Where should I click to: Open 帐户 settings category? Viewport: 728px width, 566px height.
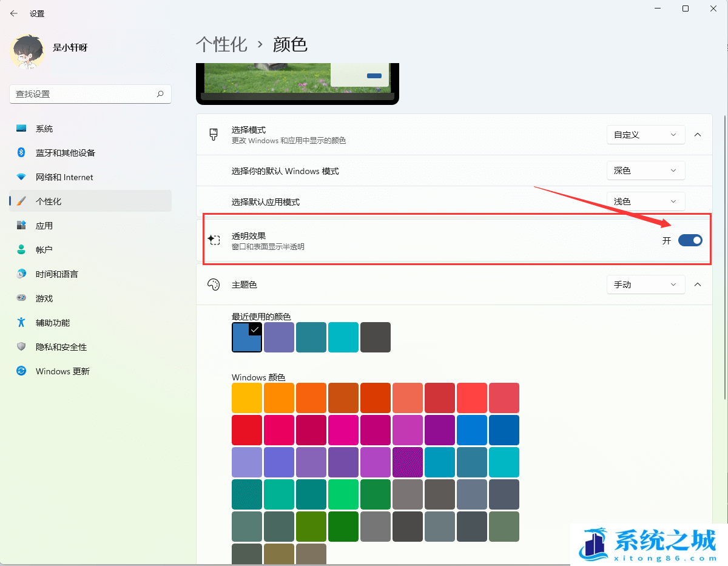tap(90, 250)
